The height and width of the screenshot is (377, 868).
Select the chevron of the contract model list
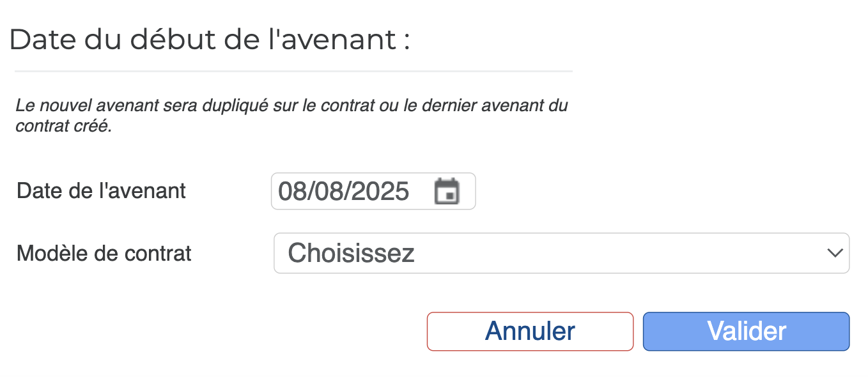point(834,253)
